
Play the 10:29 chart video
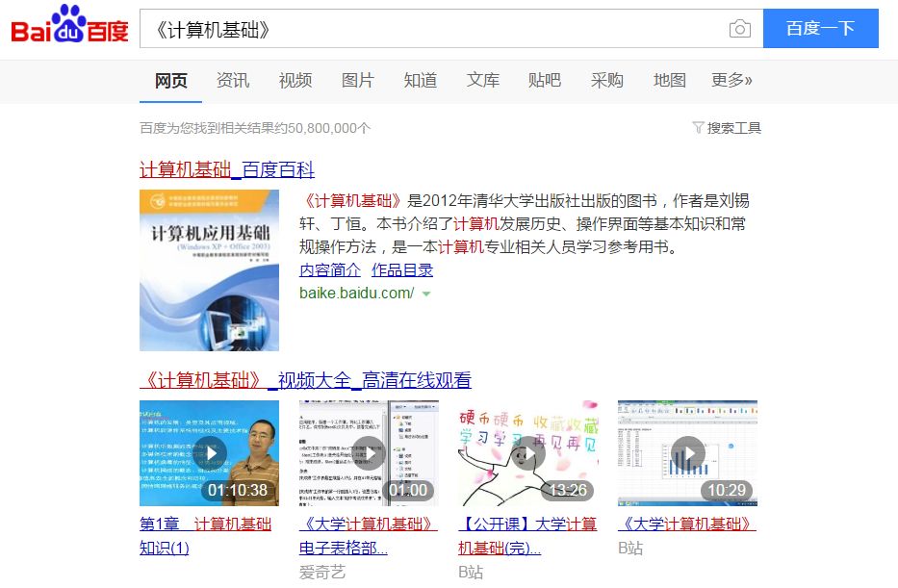687,453
